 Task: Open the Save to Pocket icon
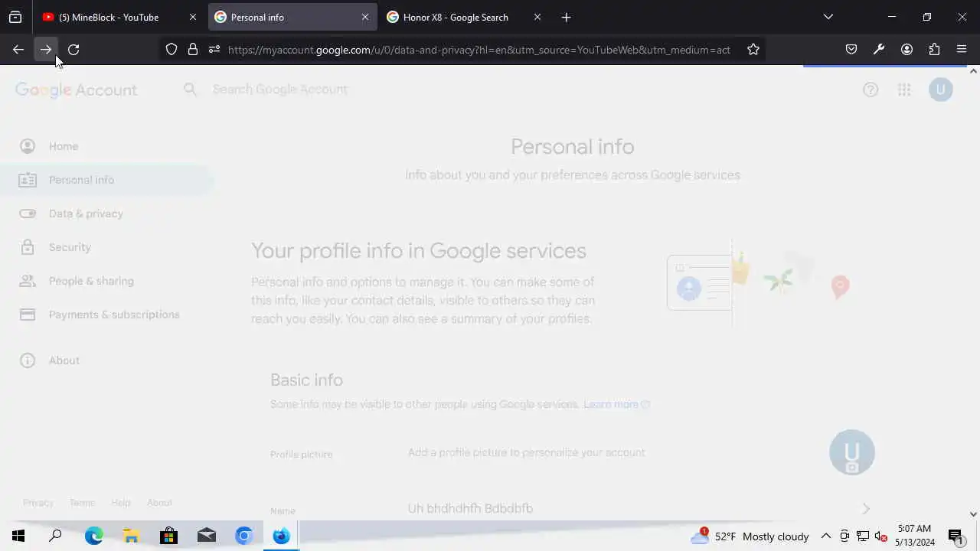tap(851, 49)
